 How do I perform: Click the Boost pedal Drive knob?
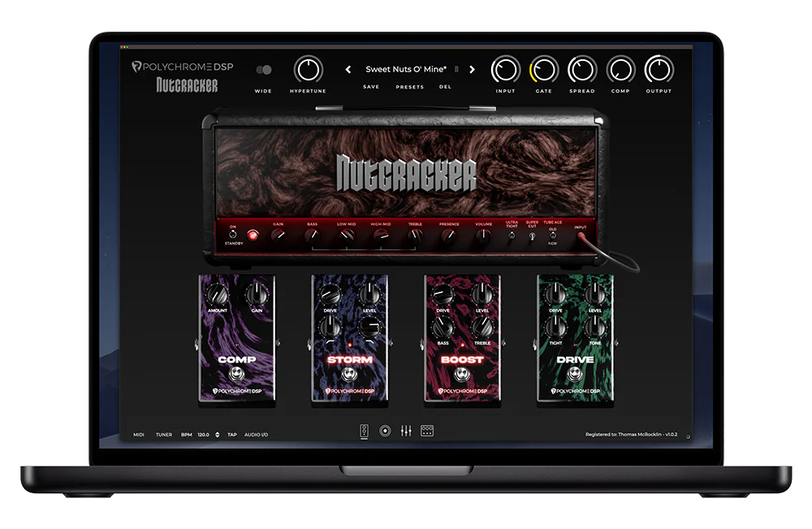pyautogui.click(x=443, y=295)
